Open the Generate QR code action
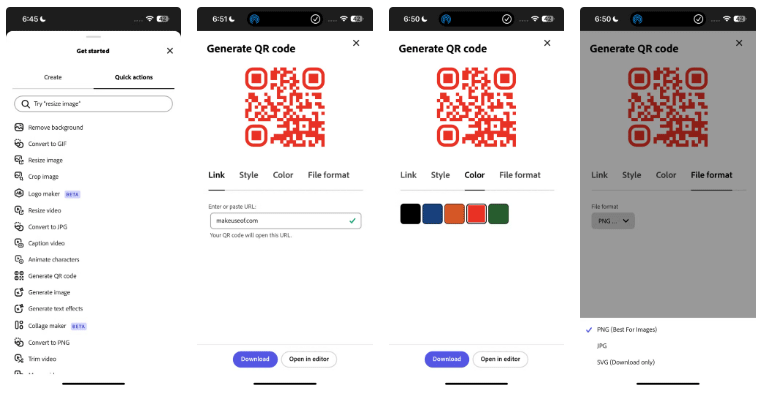Screen dimensions: 764x402 pos(52,276)
